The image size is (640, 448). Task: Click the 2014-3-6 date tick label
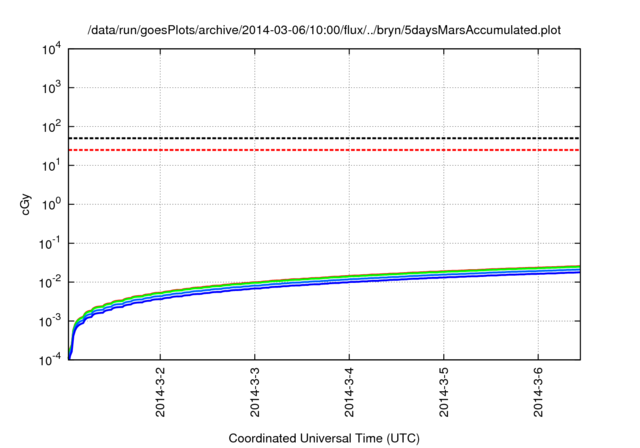coord(538,392)
